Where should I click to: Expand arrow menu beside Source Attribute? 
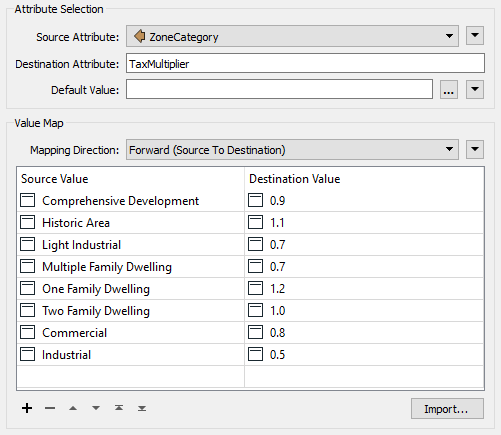475,35
